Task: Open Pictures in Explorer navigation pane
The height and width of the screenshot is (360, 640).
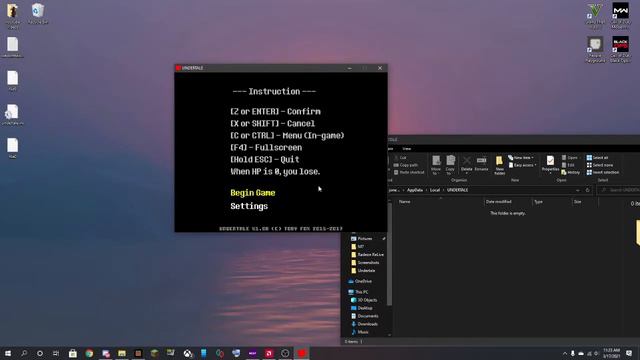Action: 365,238
